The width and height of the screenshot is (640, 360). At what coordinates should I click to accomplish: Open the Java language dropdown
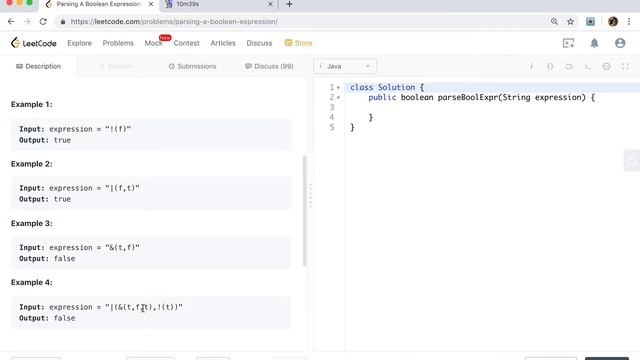[x=345, y=66]
